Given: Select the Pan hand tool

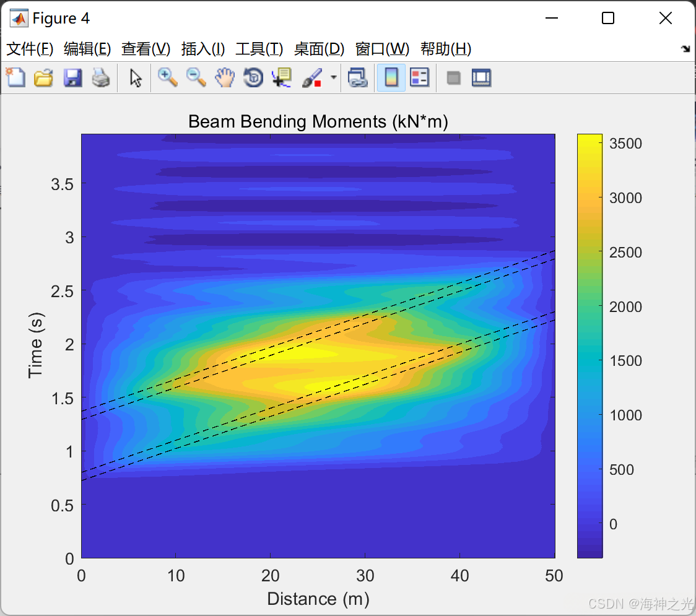Looking at the screenshot, I should [225, 77].
